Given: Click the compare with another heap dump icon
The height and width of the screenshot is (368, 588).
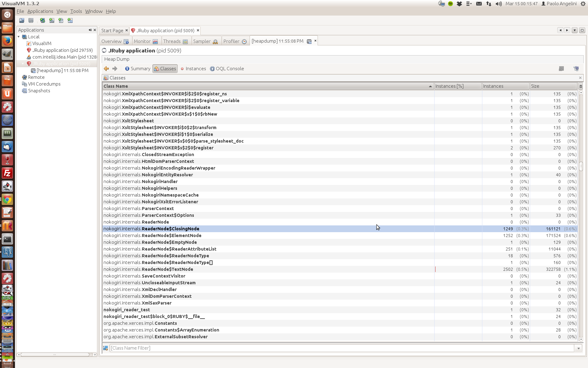Looking at the screenshot, I should coord(576,69).
